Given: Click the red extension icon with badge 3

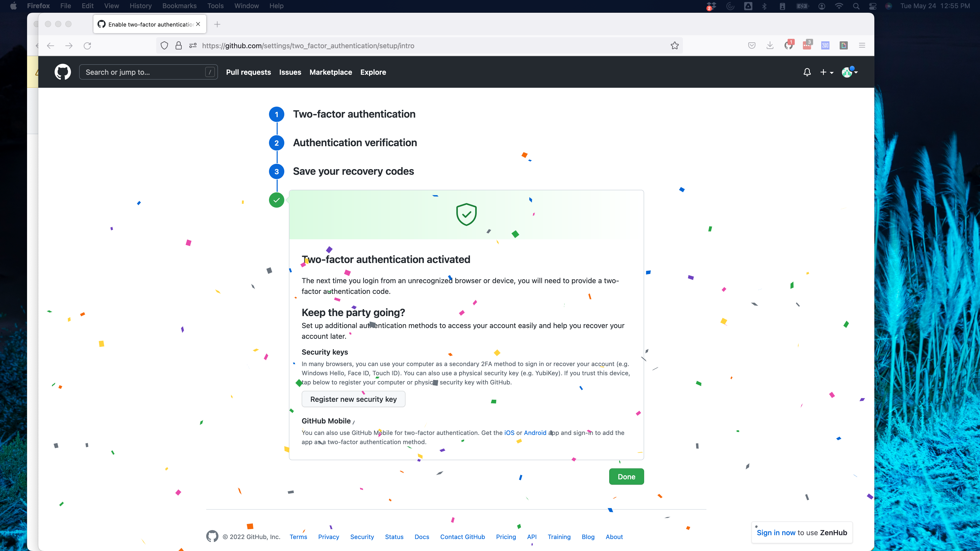Looking at the screenshot, I should pyautogui.click(x=807, y=45).
